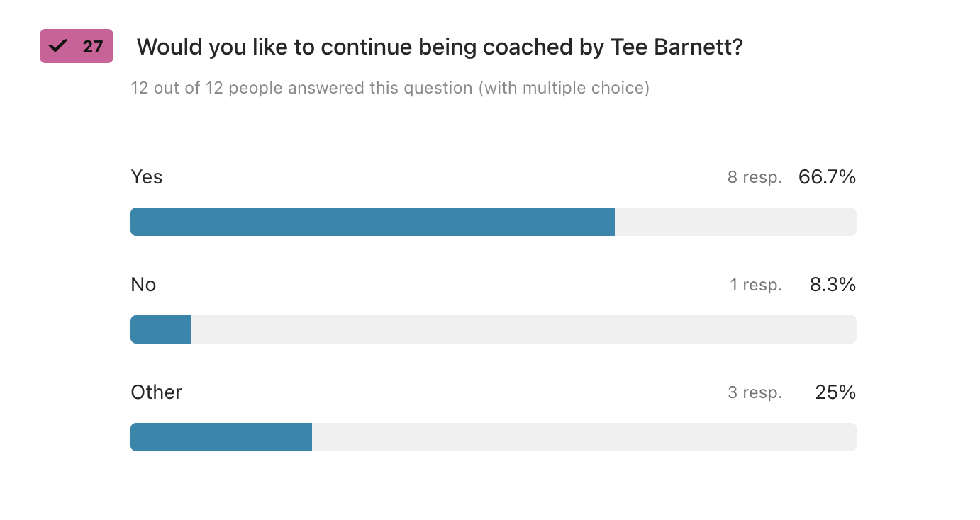Click the '1 resp.' count for No
The height and width of the screenshot is (520, 980).
[x=756, y=286]
